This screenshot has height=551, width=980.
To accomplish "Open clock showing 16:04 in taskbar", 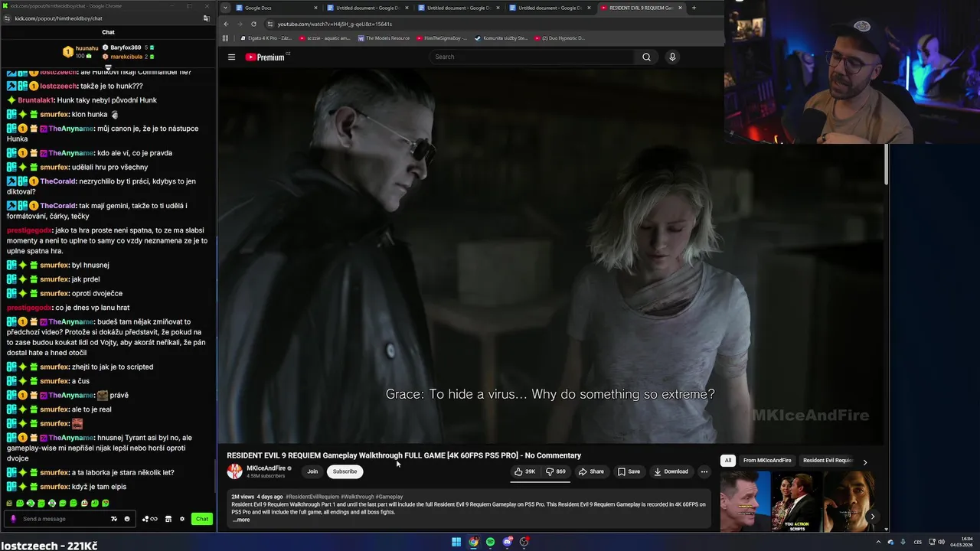I will click(962, 542).
